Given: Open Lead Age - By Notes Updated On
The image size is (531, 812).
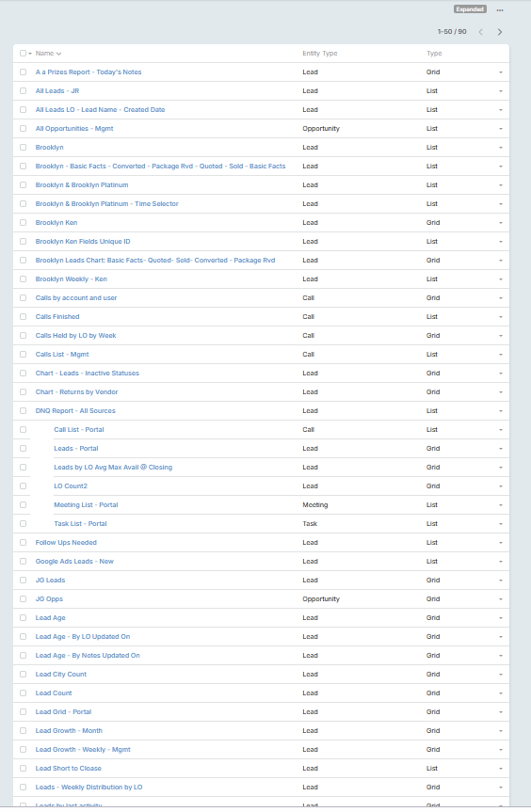Looking at the screenshot, I should coord(88,655).
